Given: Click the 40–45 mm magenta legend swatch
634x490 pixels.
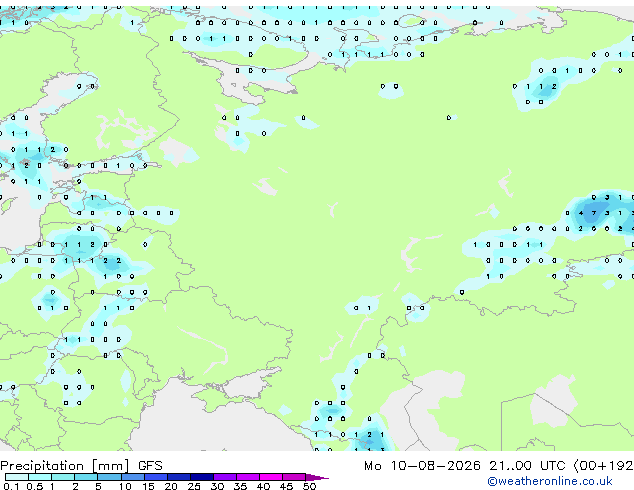Looking at the screenshot, I should 271,477.
